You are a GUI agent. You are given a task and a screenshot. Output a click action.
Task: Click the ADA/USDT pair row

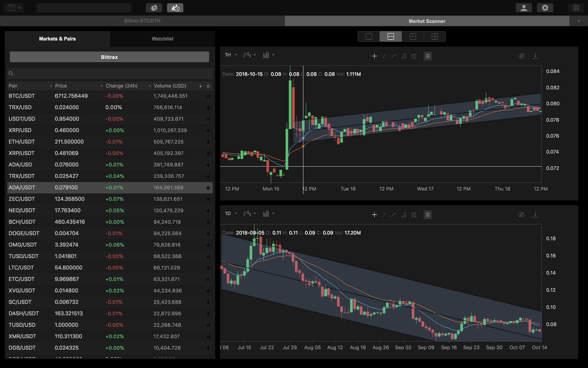pos(108,187)
